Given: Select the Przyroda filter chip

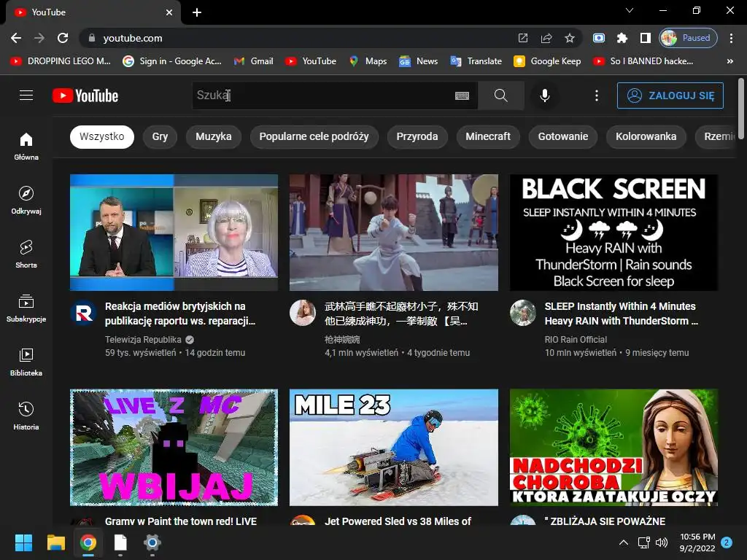Looking at the screenshot, I should [417, 136].
